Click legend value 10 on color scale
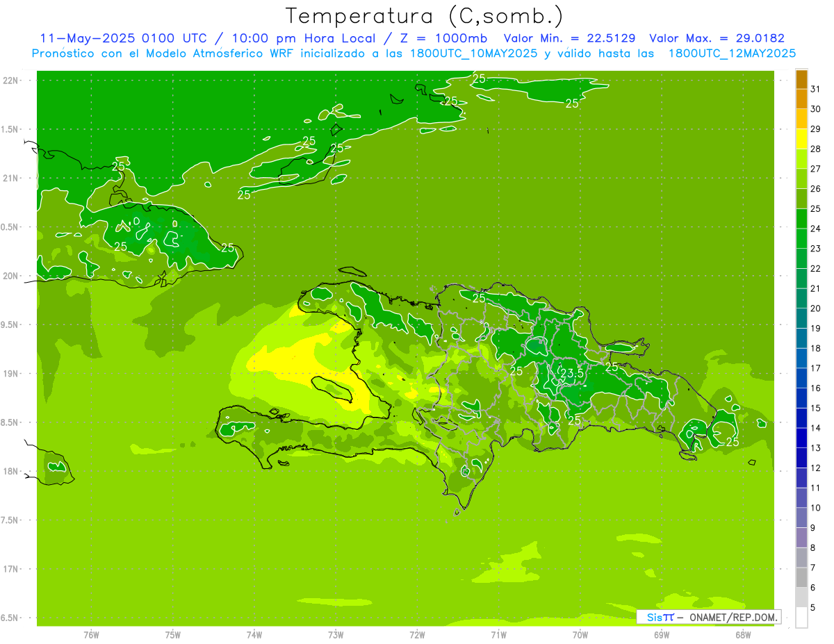This screenshot has width=834, height=644. coord(815,508)
